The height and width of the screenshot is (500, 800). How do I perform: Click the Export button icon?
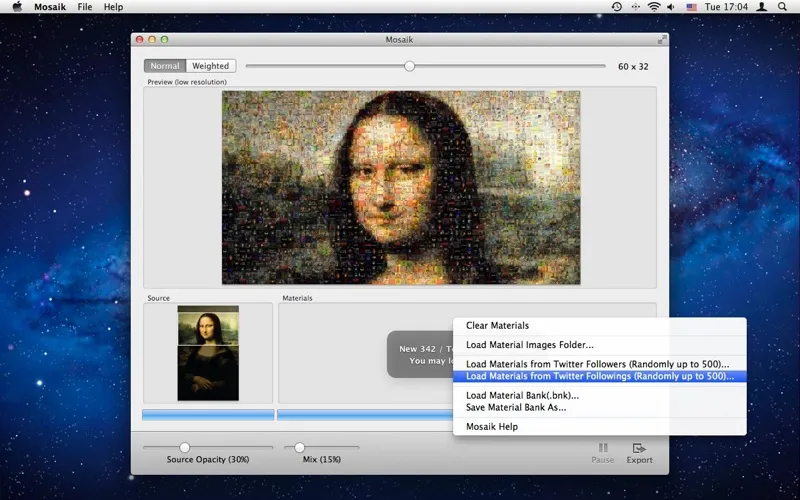[x=639, y=447]
